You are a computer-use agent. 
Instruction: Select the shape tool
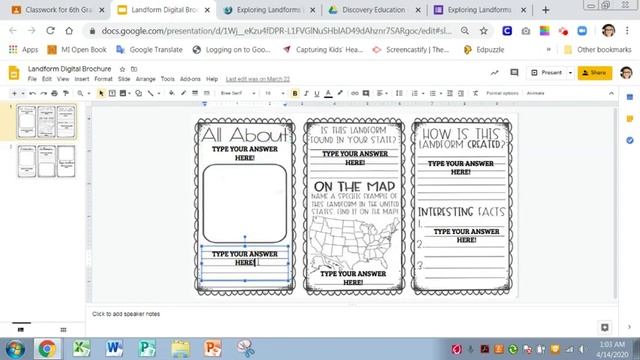click(139, 93)
